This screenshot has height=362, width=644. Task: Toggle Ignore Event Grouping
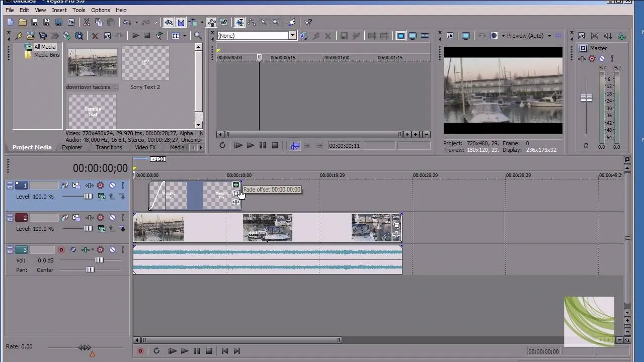(x=224, y=22)
